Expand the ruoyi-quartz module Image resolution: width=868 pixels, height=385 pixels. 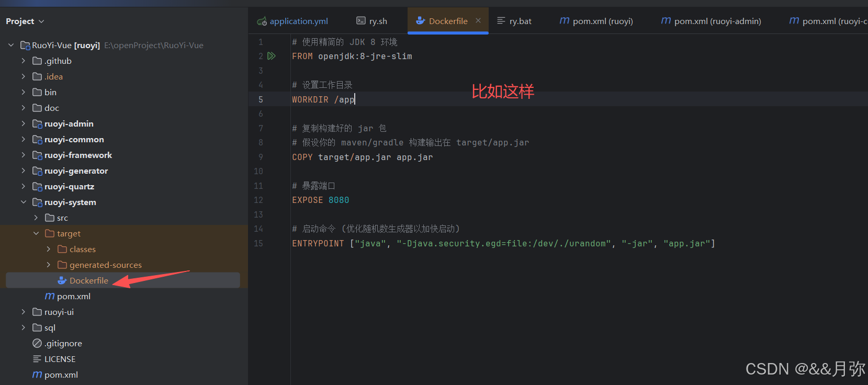pyautogui.click(x=24, y=186)
